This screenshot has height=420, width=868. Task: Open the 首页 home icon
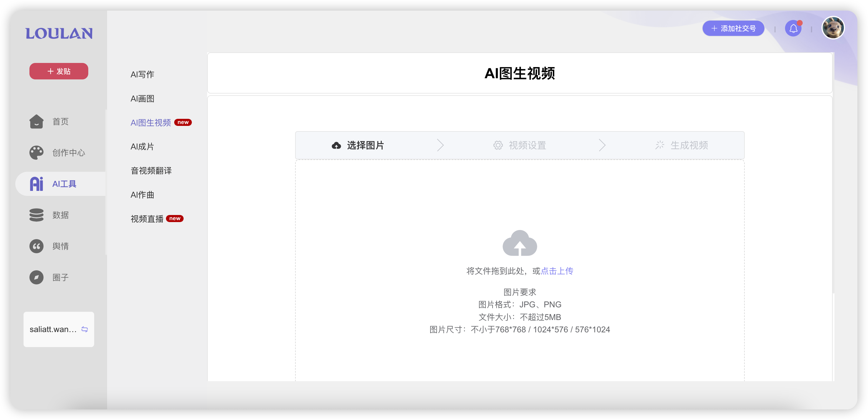click(36, 121)
